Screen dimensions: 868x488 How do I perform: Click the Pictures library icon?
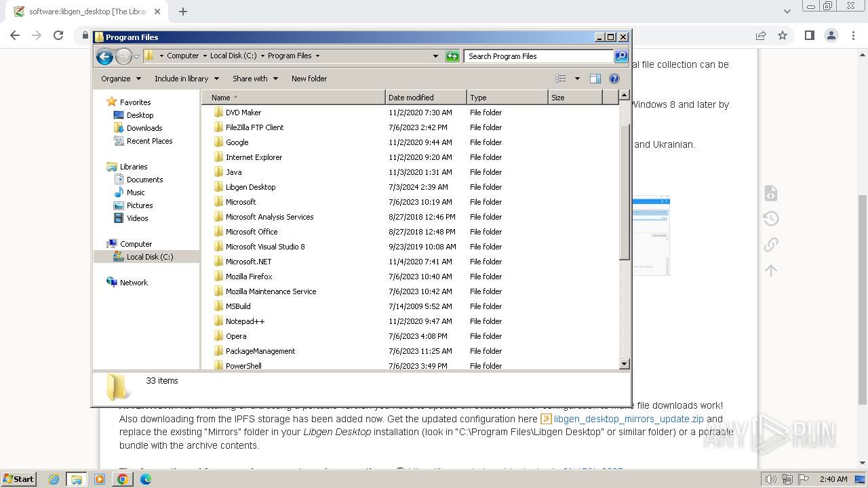click(x=119, y=205)
